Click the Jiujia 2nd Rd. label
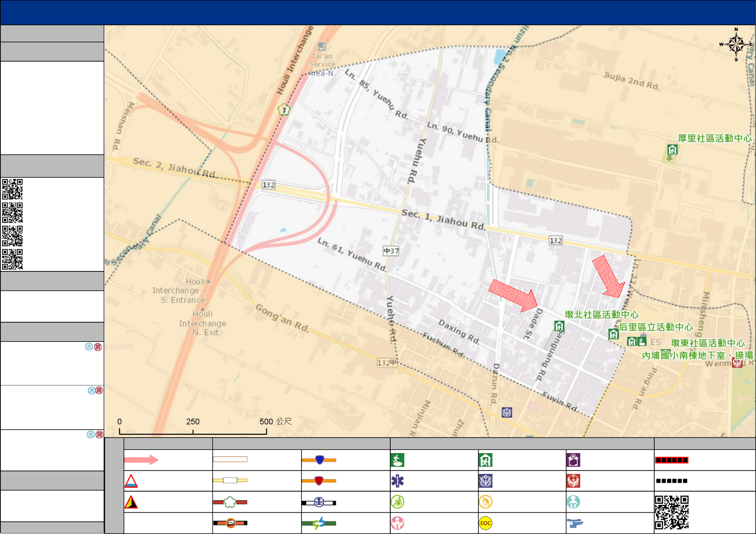This screenshot has width=756, height=534. pos(631,81)
